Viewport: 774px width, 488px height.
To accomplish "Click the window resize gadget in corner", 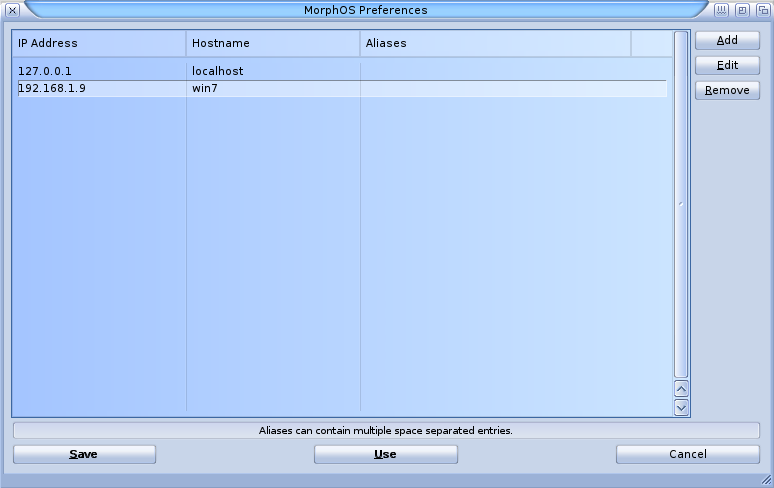I will pos(766,480).
